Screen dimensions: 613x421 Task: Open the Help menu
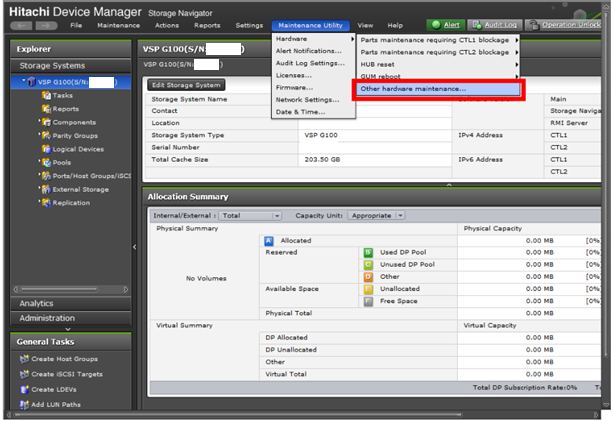coord(395,25)
